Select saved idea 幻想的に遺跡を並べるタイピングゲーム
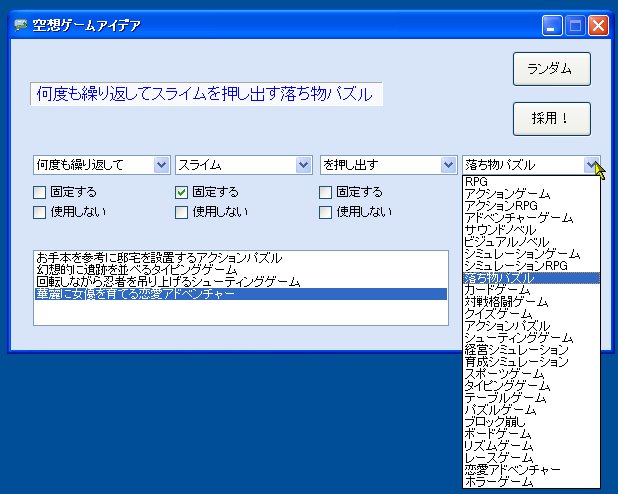Image resolution: width=618 pixels, height=494 pixels. pyautogui.click(x=241, y=270)
